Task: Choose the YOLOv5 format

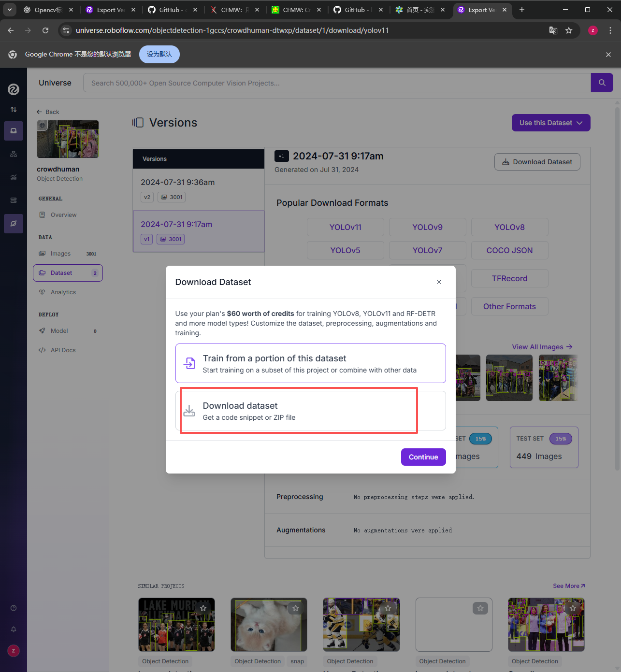Action: [x=346, y=250]
